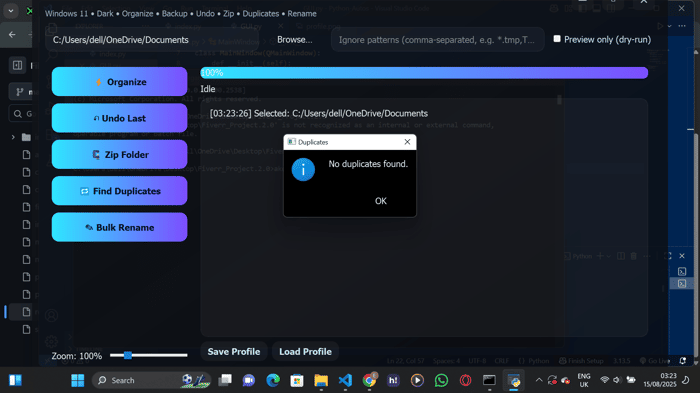Launch Google Chrome from taskbar
Viewport: 700px width, 393px height.
pos(369,380)
